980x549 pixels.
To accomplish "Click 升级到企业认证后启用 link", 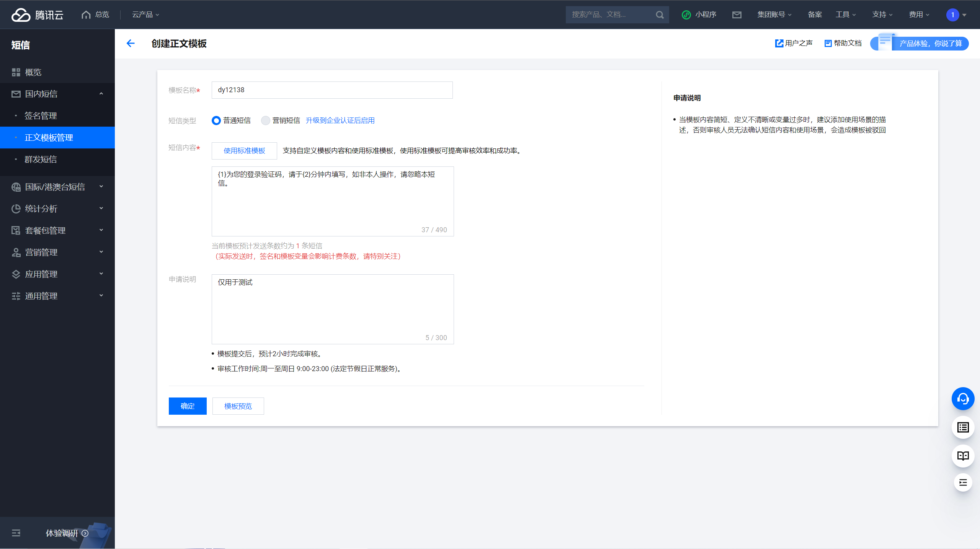I will click(x=340, y=121).
